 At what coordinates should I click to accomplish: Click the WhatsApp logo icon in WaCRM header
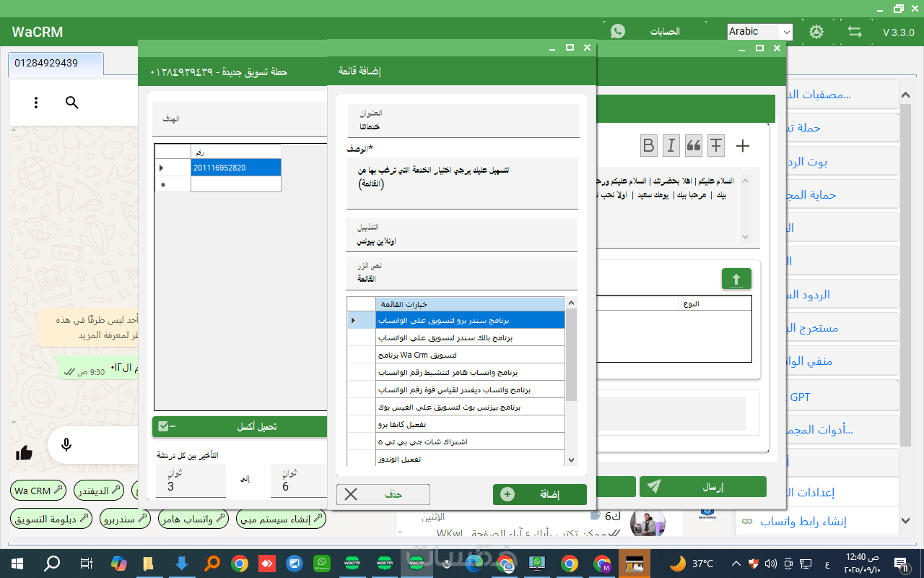[x=617, y=32]
